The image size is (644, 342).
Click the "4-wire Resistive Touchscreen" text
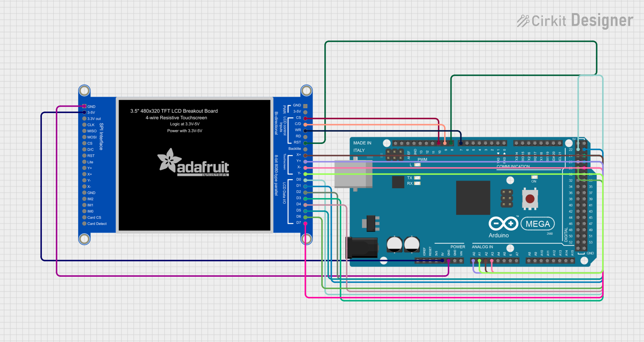[x=176, y=118]
